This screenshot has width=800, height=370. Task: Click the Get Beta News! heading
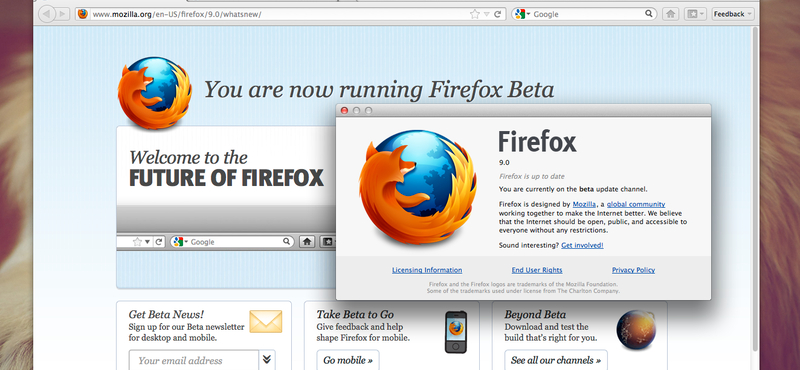click(166, 314)
